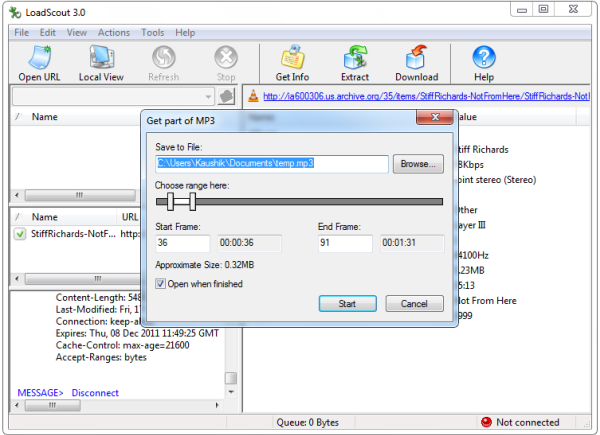This screenshot has width=600, height=435.
Task: Click the End Frame value field
Action: (x=345, y=243)
